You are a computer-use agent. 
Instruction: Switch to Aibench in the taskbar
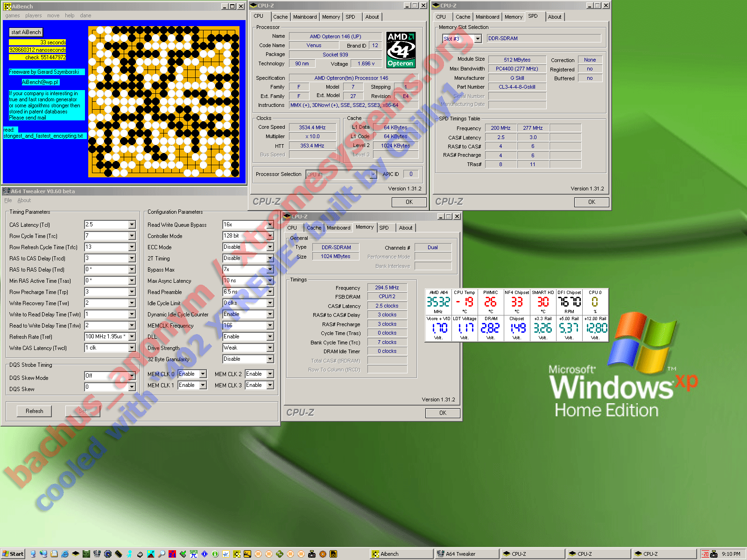(x=402, y=554)
